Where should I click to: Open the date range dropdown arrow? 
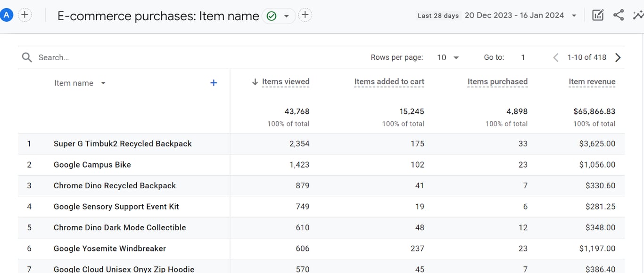coord(574,16)
